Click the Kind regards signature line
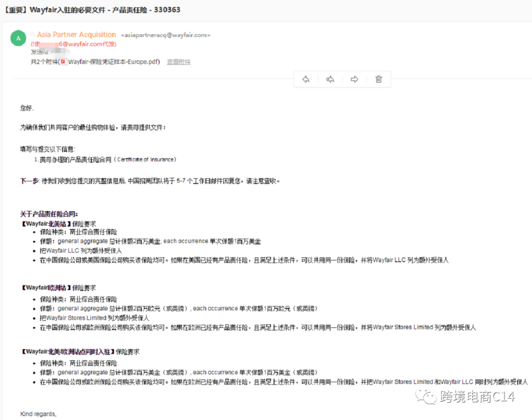 pyautogui.click(x=38, y=414)
